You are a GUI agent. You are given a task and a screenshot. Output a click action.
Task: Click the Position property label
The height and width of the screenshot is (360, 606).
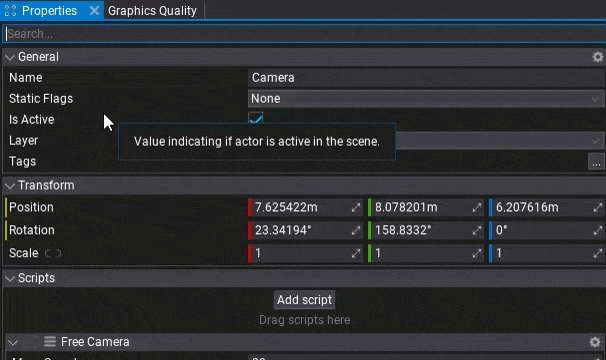point(31,207)
